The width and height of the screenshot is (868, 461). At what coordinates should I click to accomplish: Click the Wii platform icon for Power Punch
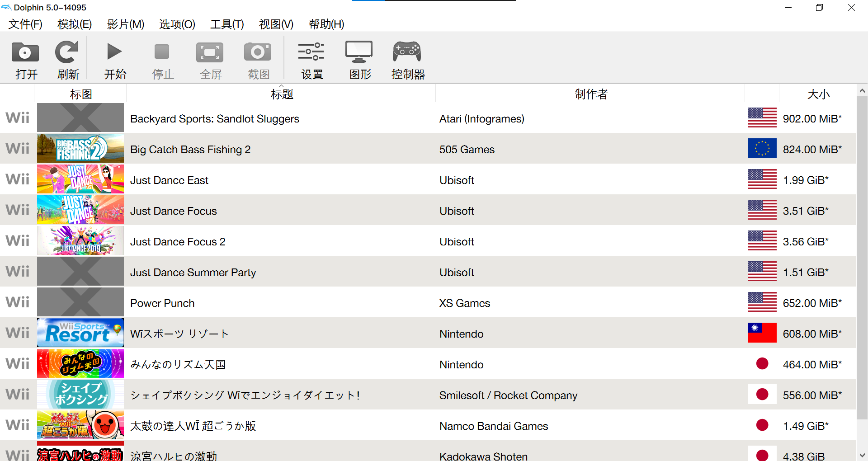pyautogui.click(x=17, y=302)
